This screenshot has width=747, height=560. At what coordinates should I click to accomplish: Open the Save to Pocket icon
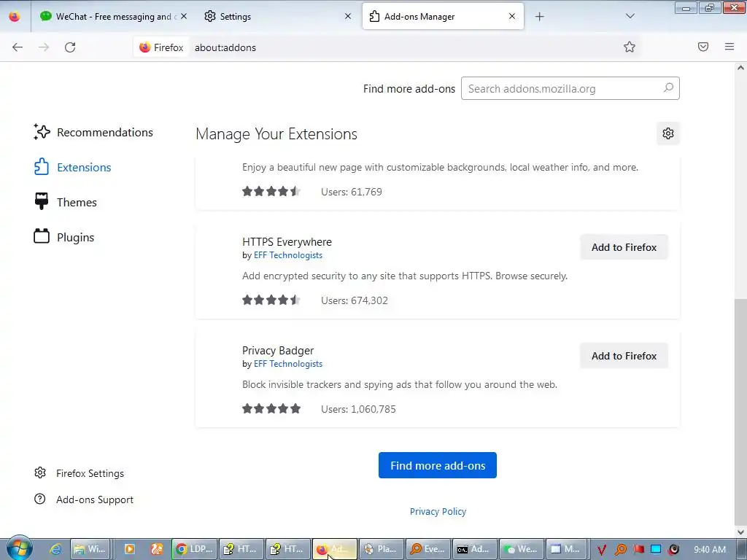[x=703, y=47]
